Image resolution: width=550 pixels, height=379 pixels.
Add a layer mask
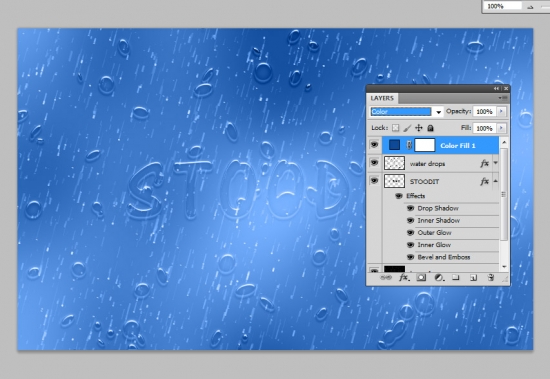click(421, 278)
